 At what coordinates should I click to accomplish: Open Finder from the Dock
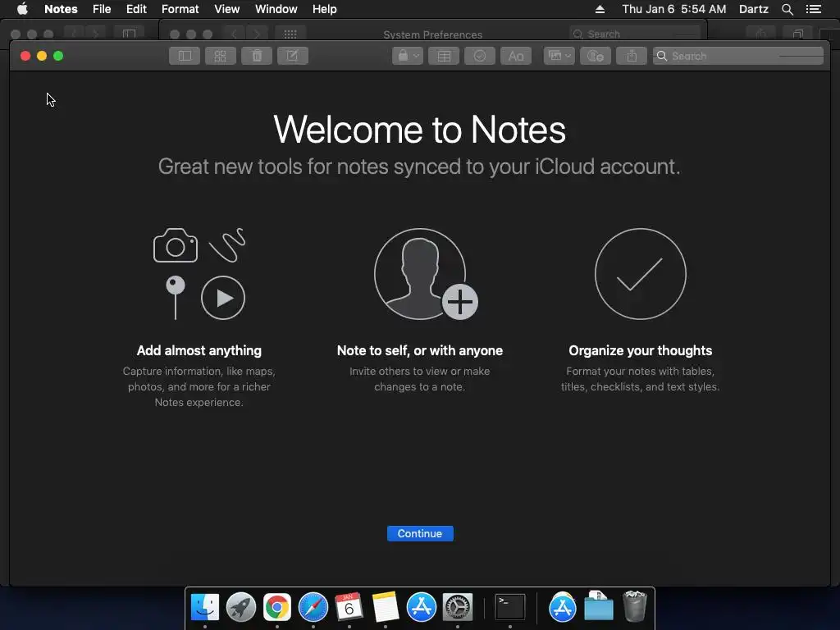click(x=204, y=608)
